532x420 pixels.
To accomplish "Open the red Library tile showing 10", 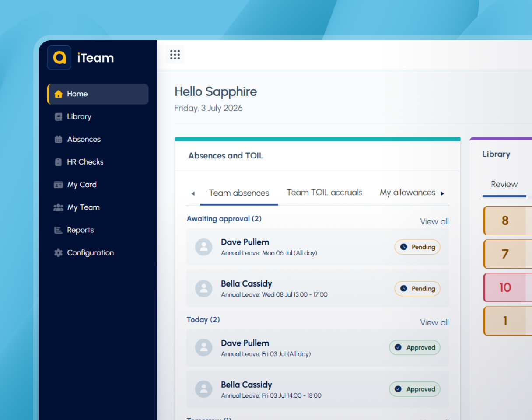I will [x=507, y=287].
